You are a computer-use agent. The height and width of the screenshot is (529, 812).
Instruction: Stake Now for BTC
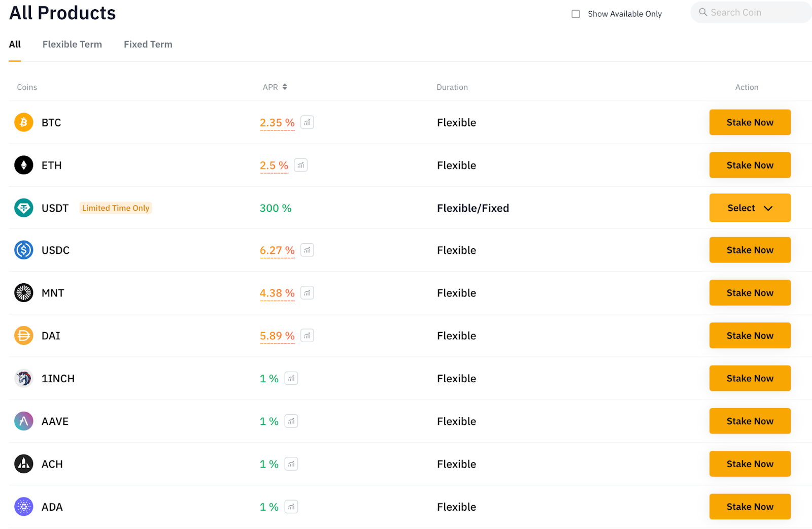750,122
